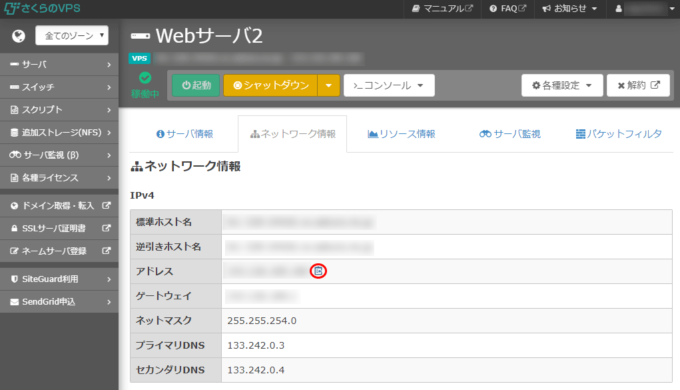
Task: Click the globe icon beside zone selector
Action: click(x=18, y=36)
